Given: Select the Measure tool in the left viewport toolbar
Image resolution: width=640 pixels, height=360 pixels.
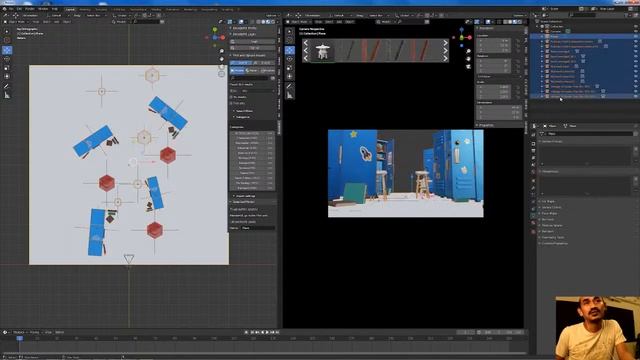Looking at the screenshot, I should pos(7,95).
